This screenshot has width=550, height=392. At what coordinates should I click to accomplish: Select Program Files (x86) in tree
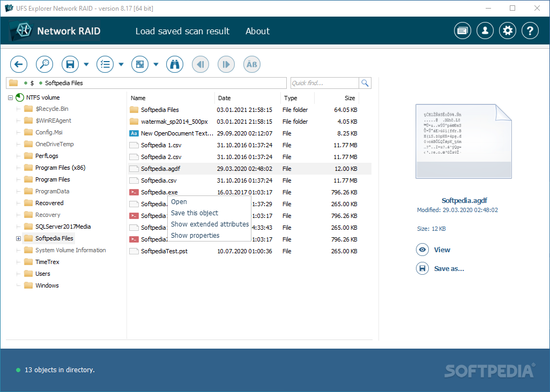pos(61,168)
